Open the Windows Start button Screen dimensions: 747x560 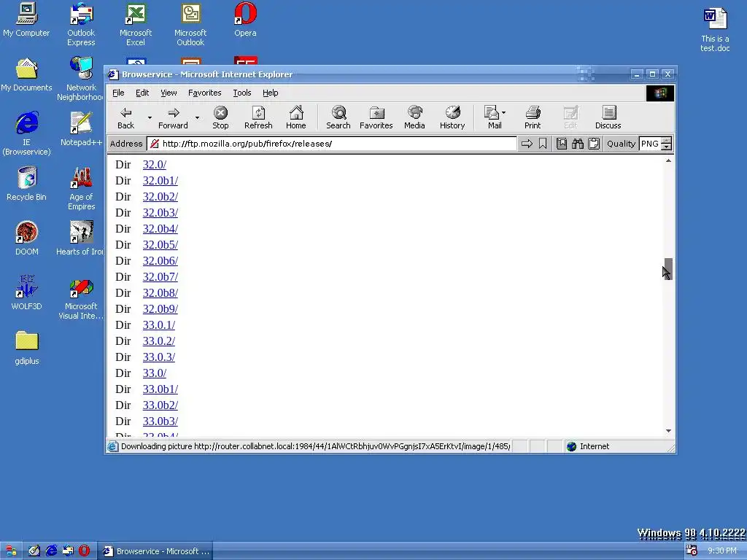[10, 551]
